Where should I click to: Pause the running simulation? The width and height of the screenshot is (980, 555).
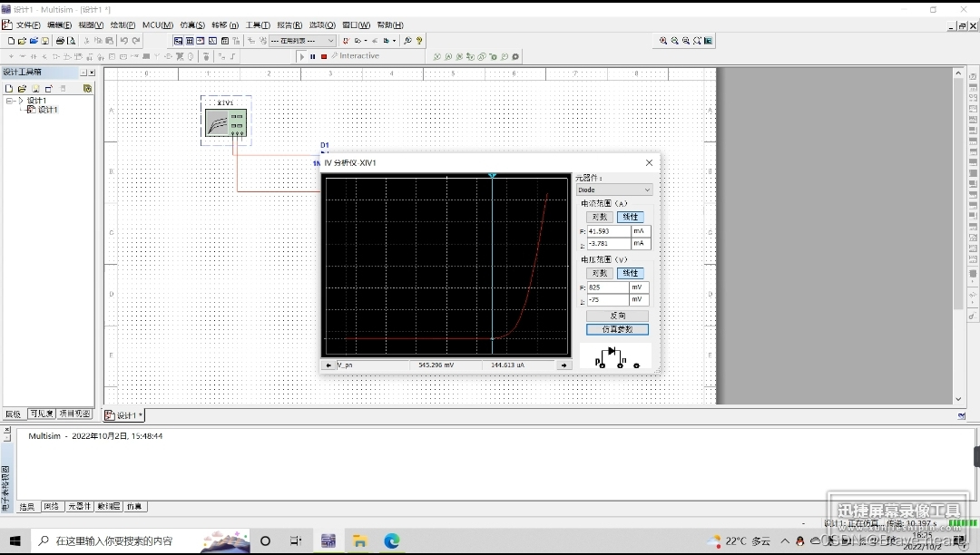coord(313,56)
